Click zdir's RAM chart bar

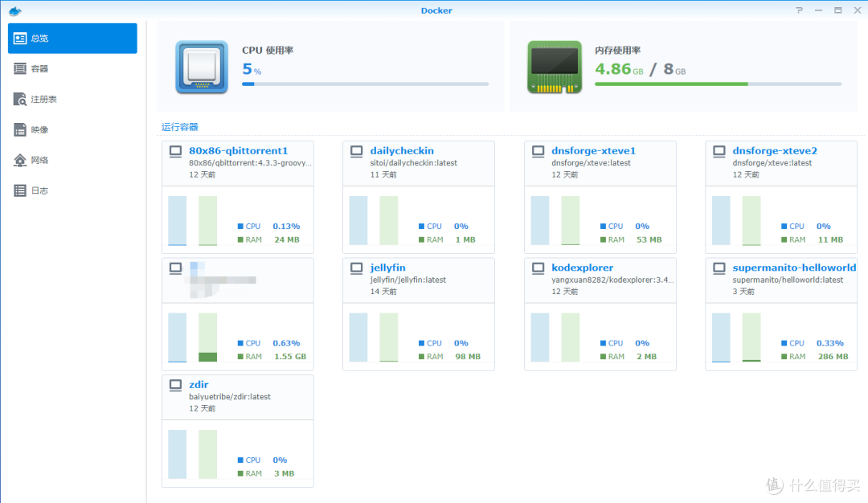click(x=207, y=454)
